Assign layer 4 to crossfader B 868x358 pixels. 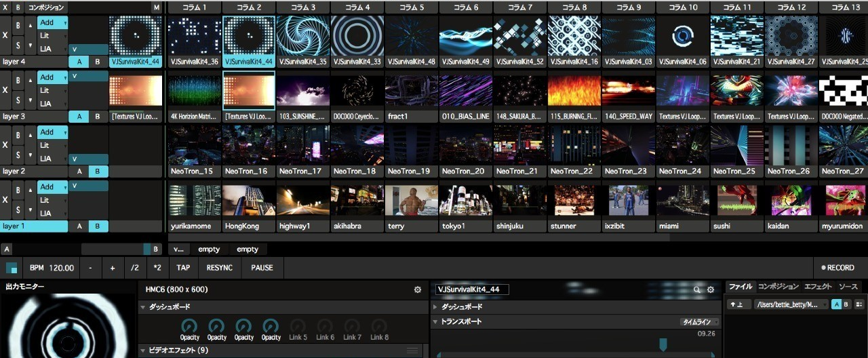(x=97, y=61)
